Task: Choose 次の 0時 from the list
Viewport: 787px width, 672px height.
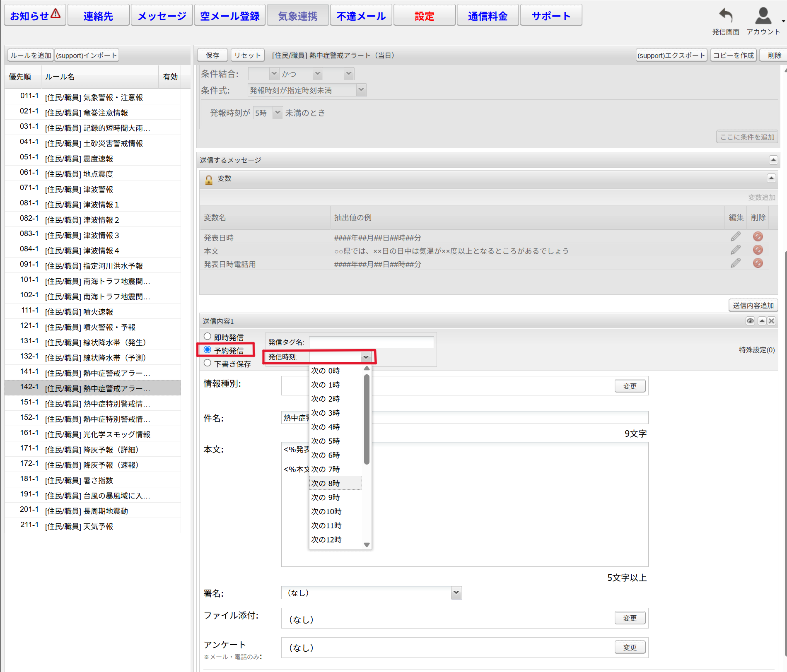Action: [336, 371]
